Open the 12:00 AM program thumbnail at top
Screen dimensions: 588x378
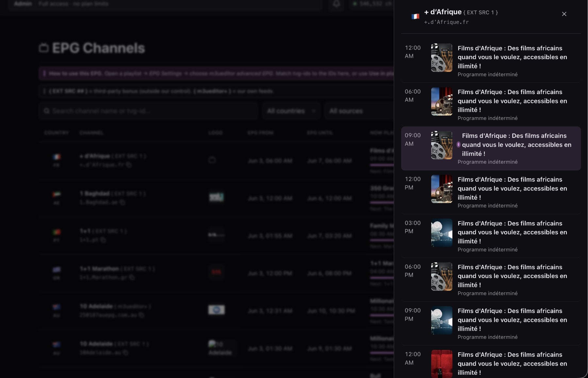(x=442, y=58)
